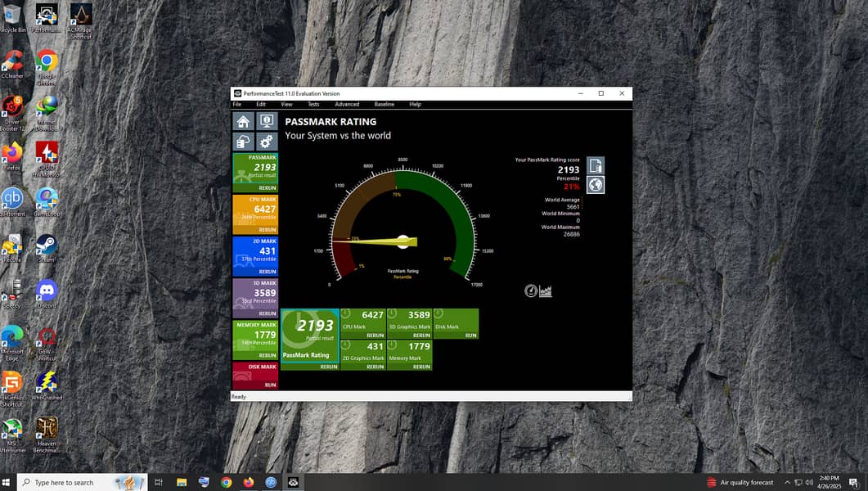Screen dimensions: 868x491
Task: Click the Home icon in PerformanceTest sidebar
Action: pos(243,121)
